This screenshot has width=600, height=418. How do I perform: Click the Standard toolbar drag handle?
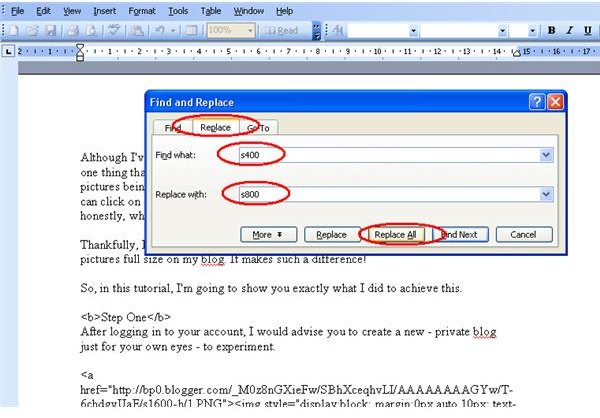pyautogui.click(x=3, y=31)
